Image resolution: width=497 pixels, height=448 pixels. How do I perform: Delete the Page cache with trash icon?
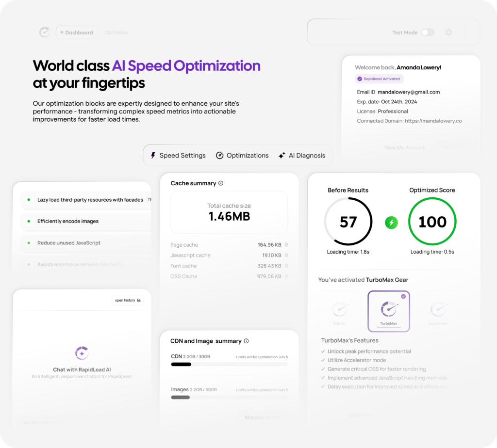click(x=286, y=245)
